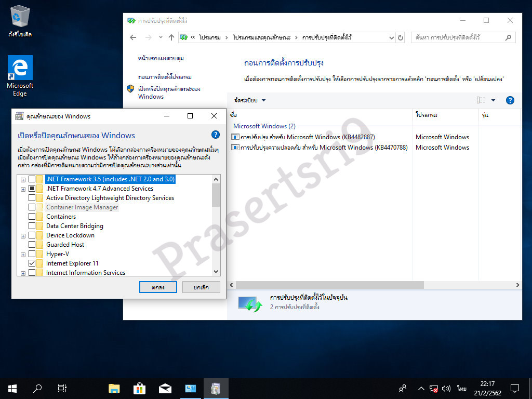Screen dimensions: 532x399
Task: Uncheck Internet Explorer 11 checkbox
Action: pyautogui.click(x=32, y=263)
